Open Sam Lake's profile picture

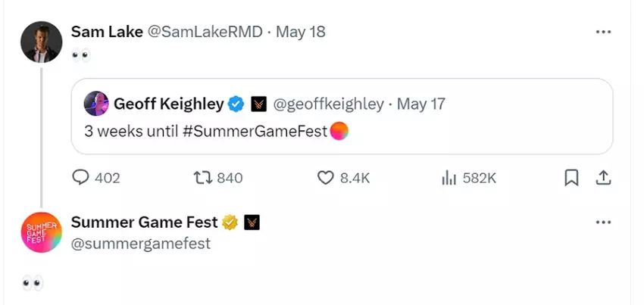tap(41, 42)
